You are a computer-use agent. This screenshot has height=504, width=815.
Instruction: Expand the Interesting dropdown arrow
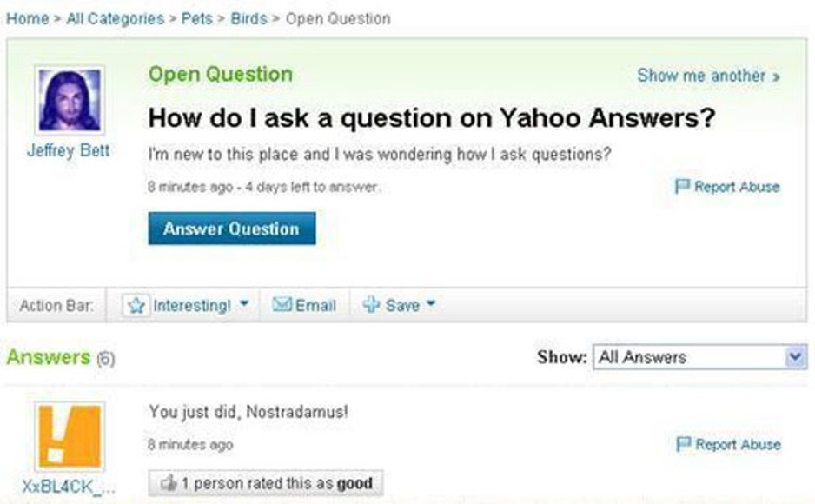click(244, 303)
